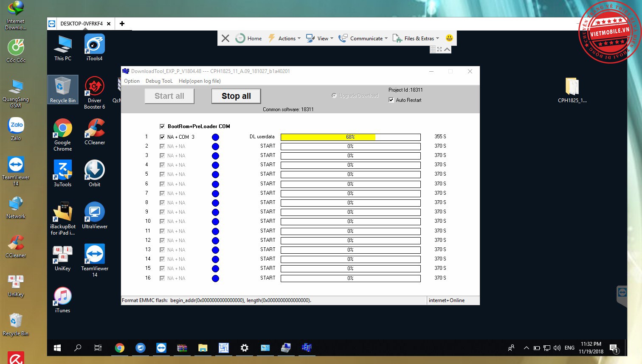
Task: Close the DESKTOP-0VFRKF4 session tab
Action: [x=109, y=24]
